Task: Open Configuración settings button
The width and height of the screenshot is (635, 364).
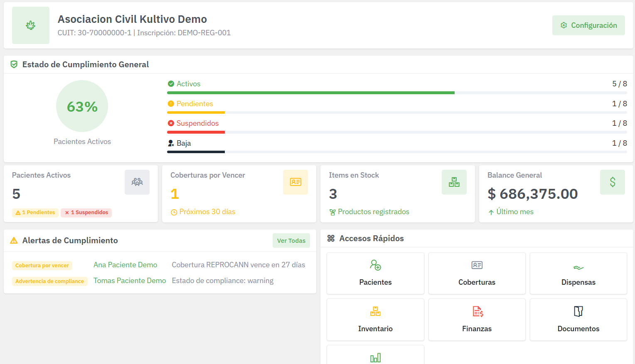Action: 588,25
